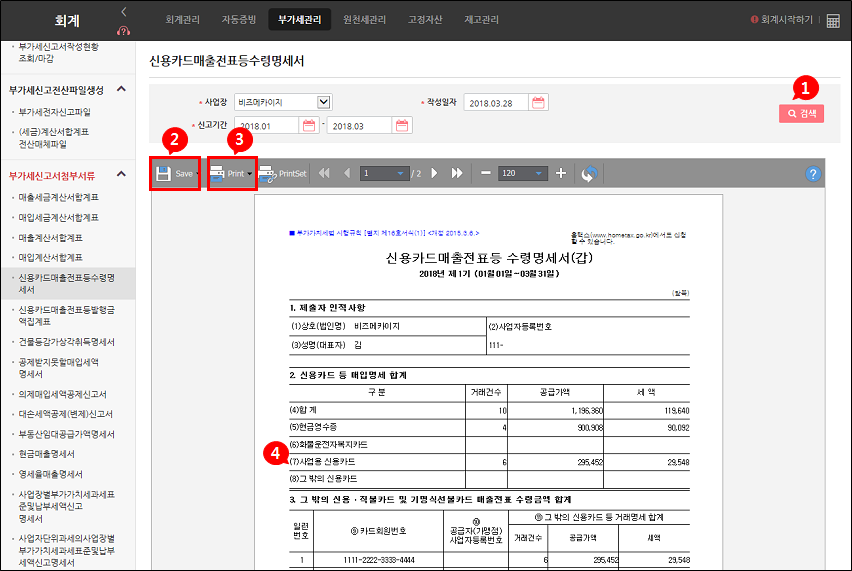Open 매입세금계산서합계표 in sidebar
This screenshot has height=571, width=852.
pos(59,217)
